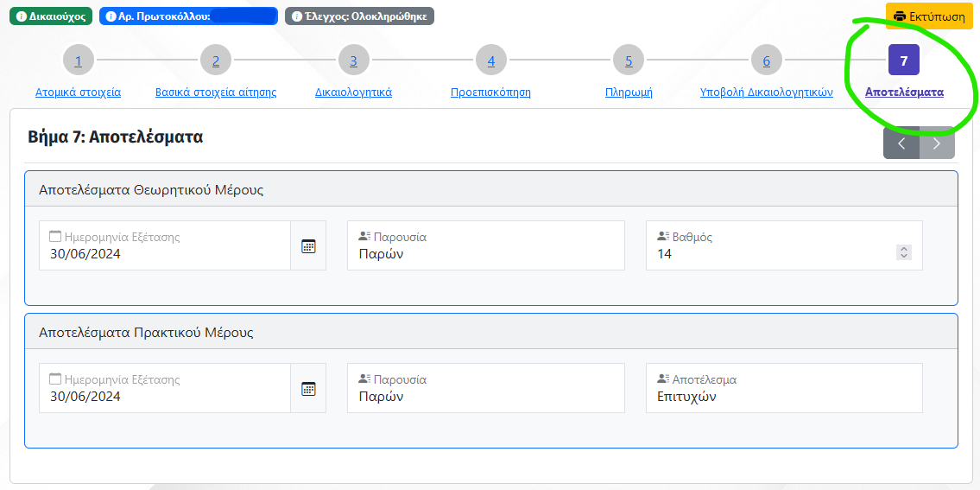Adjust Βαθμός value using spinner arrows
The height and width of the screenshot is (490, 980).
pyautogui.click(x=904, y=252)
